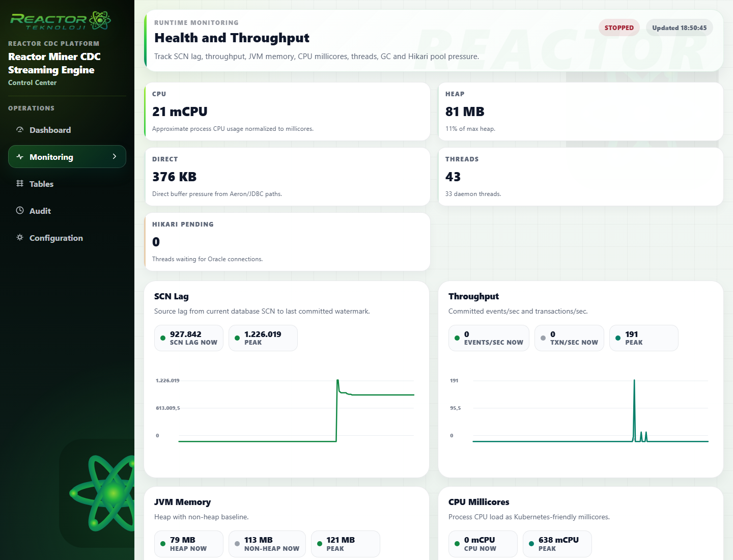
Task: Click the Reactor Teknoloji logo
Action: [x=61, y=21]
